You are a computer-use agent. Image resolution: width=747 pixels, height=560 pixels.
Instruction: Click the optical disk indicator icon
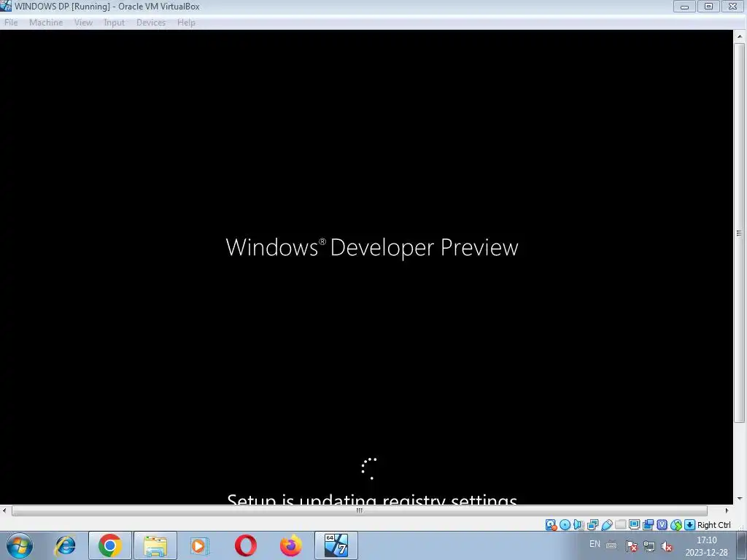pyautogui.click(x=565, y=525)
